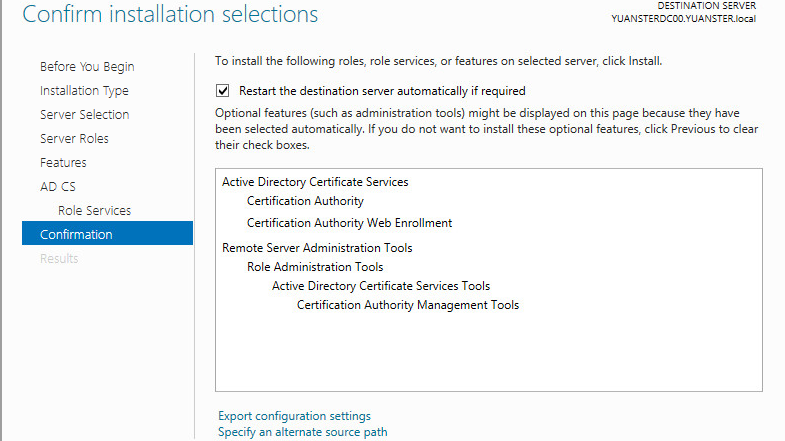Click the destination server name text
This screenshot has width=785, height=441.
pos(683,19)
